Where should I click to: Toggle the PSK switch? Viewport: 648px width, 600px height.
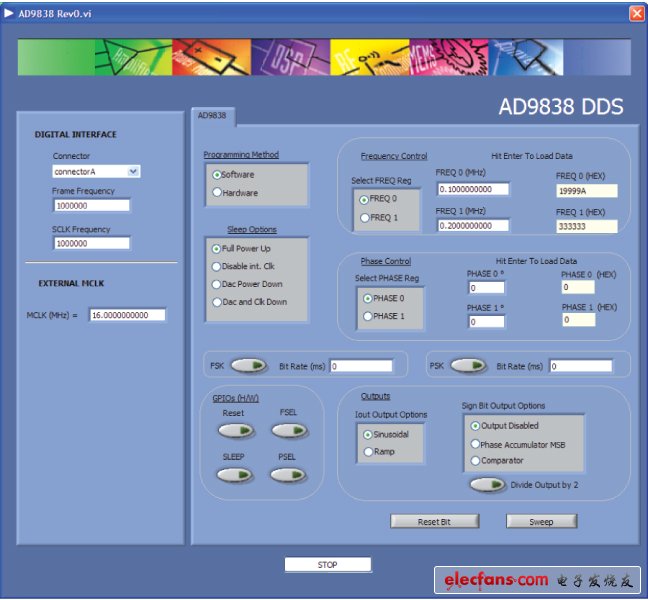[468, 366]
